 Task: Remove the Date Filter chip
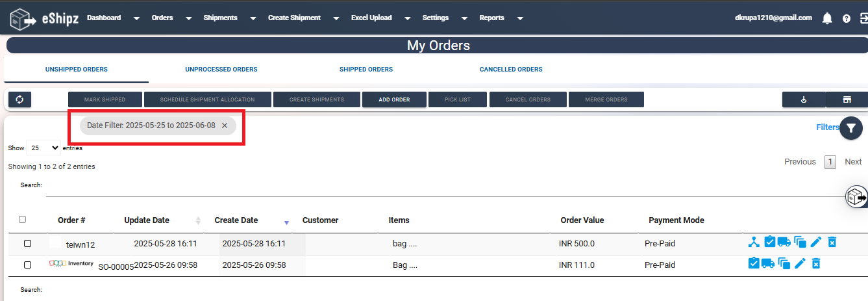[225, 125]
